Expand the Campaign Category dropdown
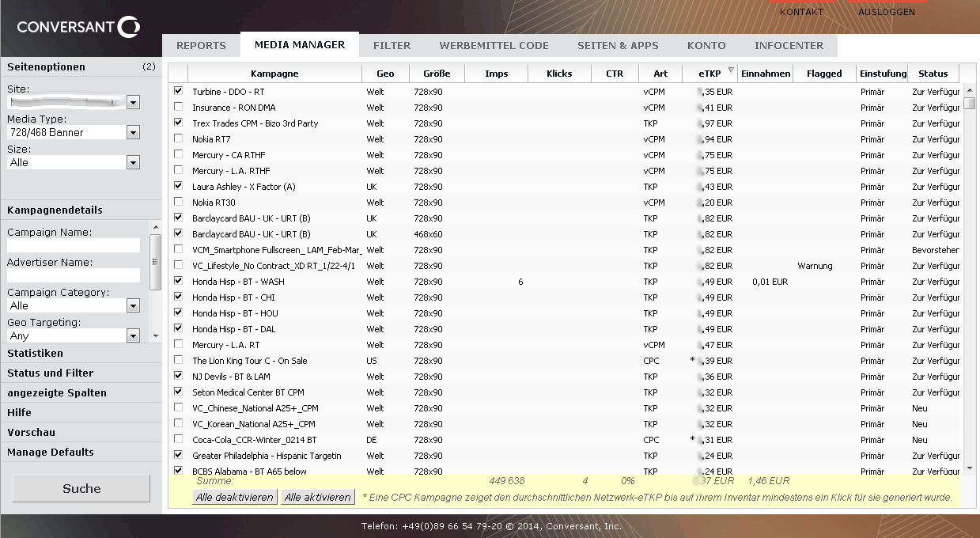The height and width of the screenshot is (538, 980). coord(133,305)
